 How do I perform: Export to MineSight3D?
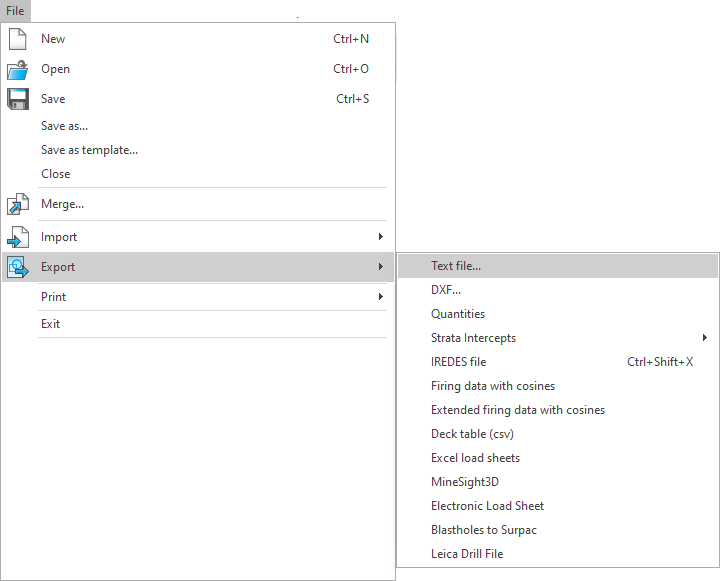pos(557,482)
